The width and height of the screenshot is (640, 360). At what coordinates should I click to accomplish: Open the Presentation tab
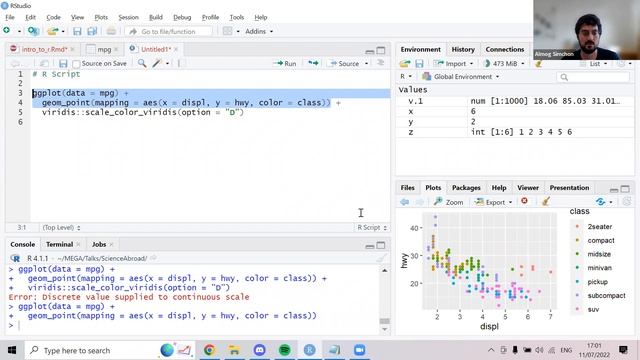coord(569,188)
